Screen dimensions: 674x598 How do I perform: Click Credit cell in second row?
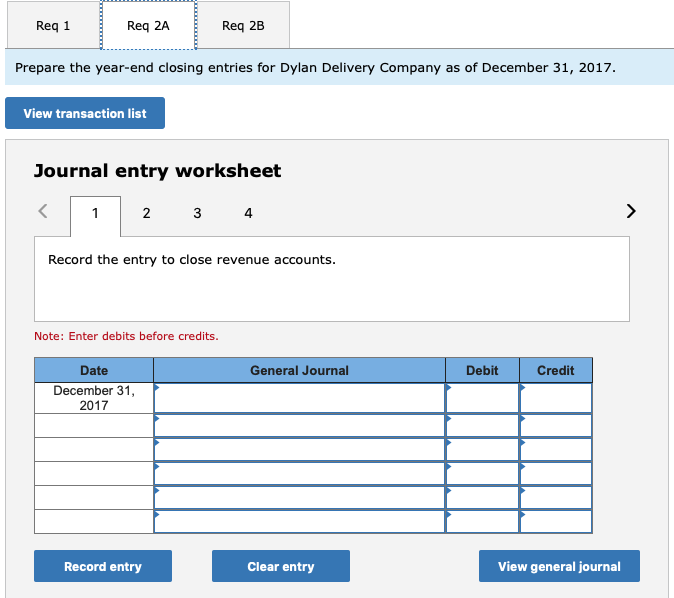[556, 426]
